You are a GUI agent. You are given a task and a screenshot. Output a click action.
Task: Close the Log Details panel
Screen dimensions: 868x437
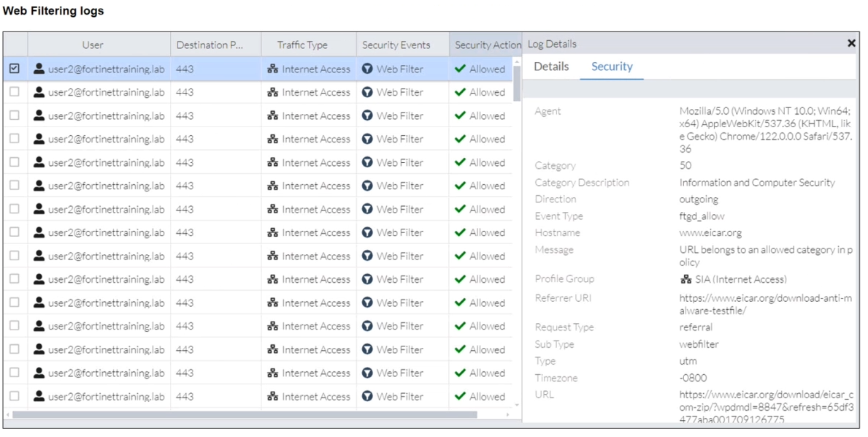[851, 43]
